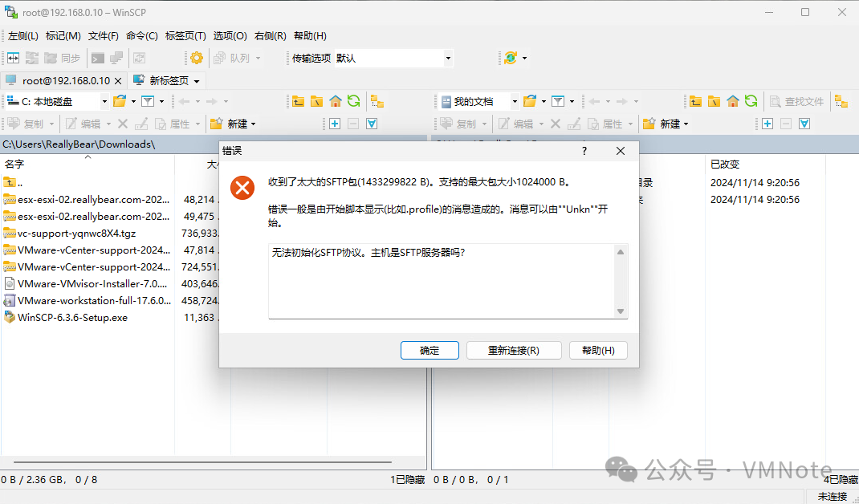Image resolution: width=859 pixels, height=504 pixels.
Task: Go to home directory in right panel
Action: point(732,101)
